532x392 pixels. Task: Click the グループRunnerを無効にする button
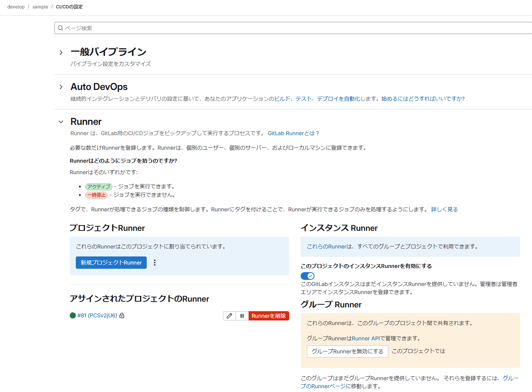(347, 351)
